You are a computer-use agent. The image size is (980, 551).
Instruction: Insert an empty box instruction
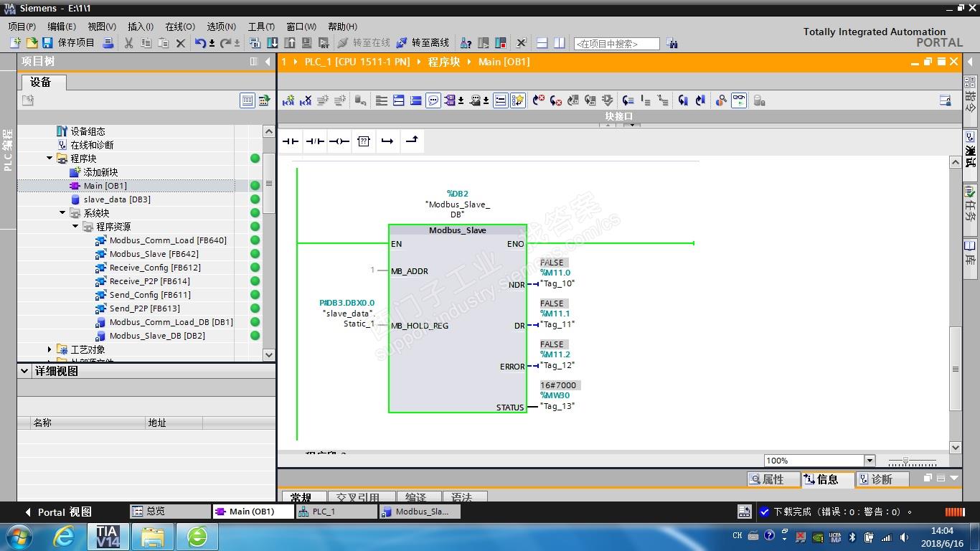364,141
